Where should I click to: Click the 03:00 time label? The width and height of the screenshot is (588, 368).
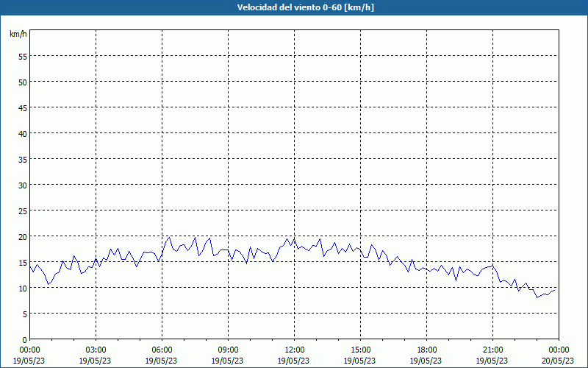pyautogui.click(x=96, y=350)
